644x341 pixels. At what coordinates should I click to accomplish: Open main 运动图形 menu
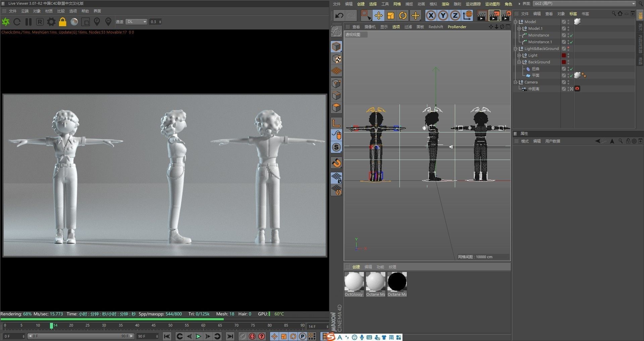(493, 4)
